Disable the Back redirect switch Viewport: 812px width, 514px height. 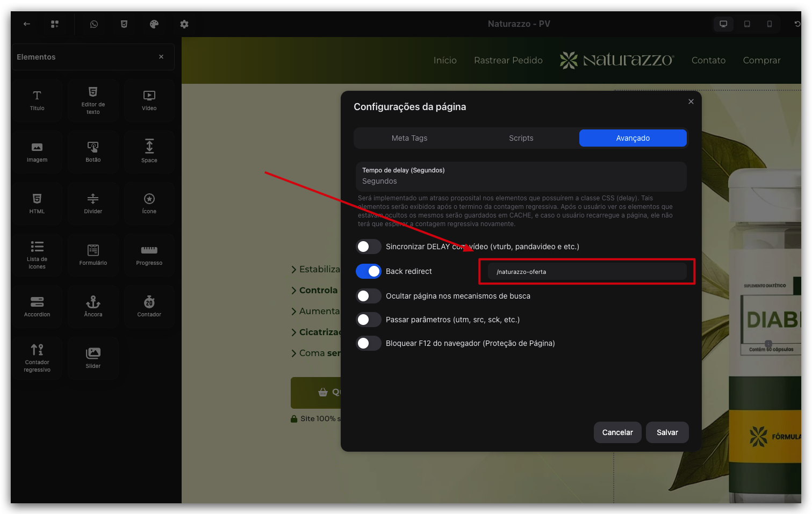[x=369, y=271]
